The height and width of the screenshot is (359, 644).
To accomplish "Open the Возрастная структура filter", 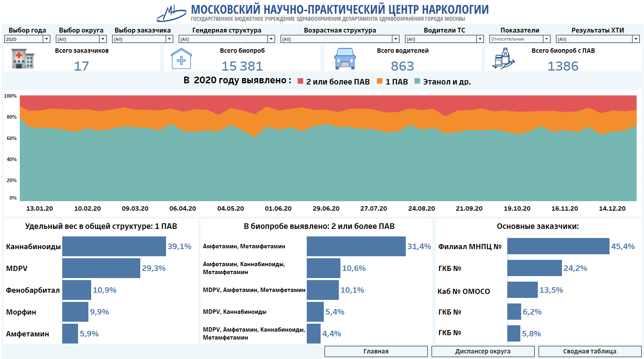I will click(x=396, y=39).
